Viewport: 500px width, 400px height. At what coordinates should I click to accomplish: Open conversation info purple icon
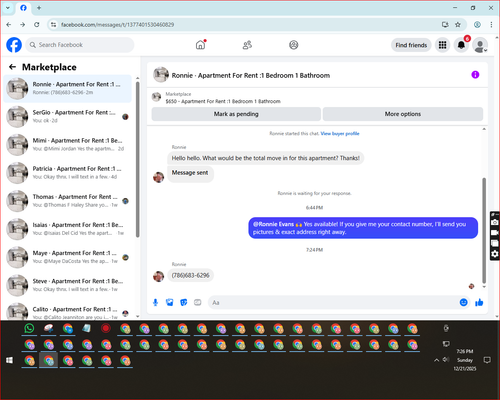(475, 75)
